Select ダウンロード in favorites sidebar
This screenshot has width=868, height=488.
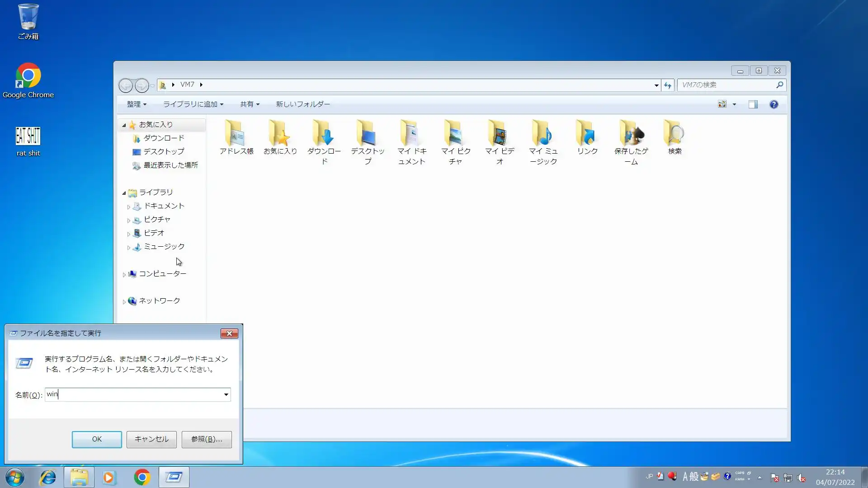click(x=164, y=138)
